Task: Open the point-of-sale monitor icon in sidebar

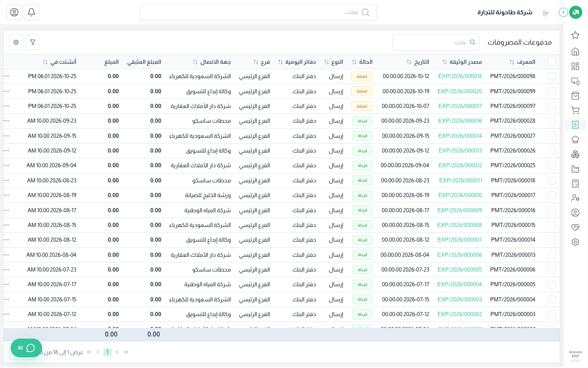Action: [x=575, y=81]
